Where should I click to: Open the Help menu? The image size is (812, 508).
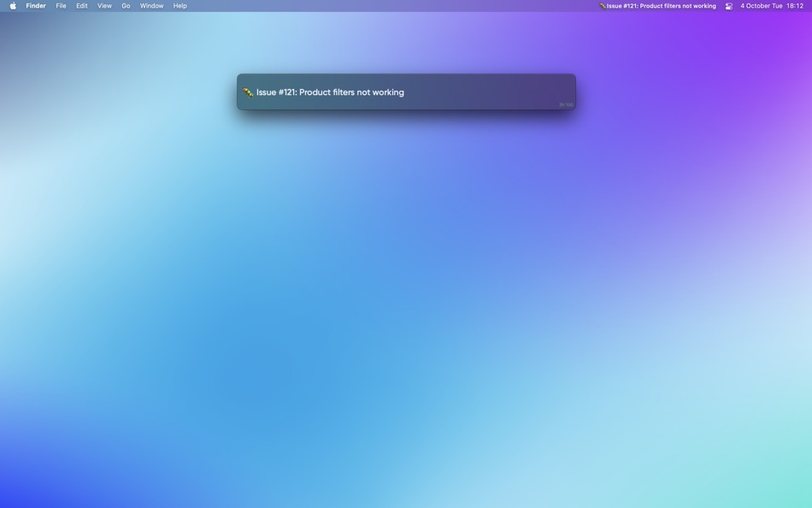pyautogui.click(x=179, y=6)
